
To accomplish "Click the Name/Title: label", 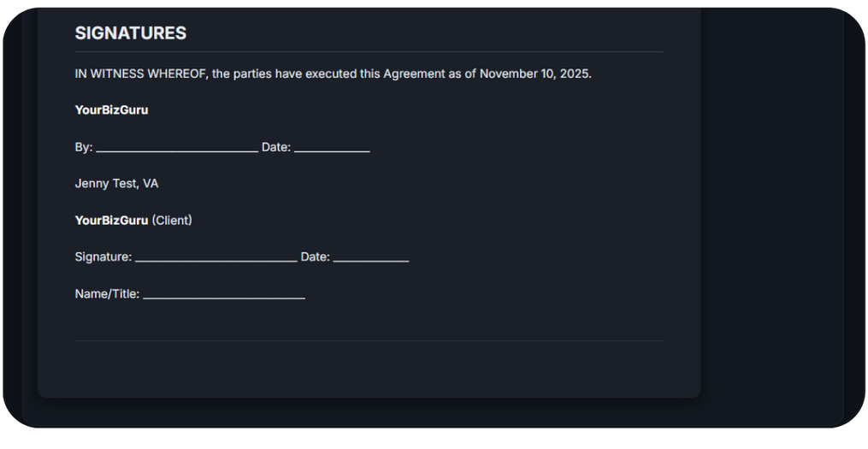I will click(x=107, y=294).
